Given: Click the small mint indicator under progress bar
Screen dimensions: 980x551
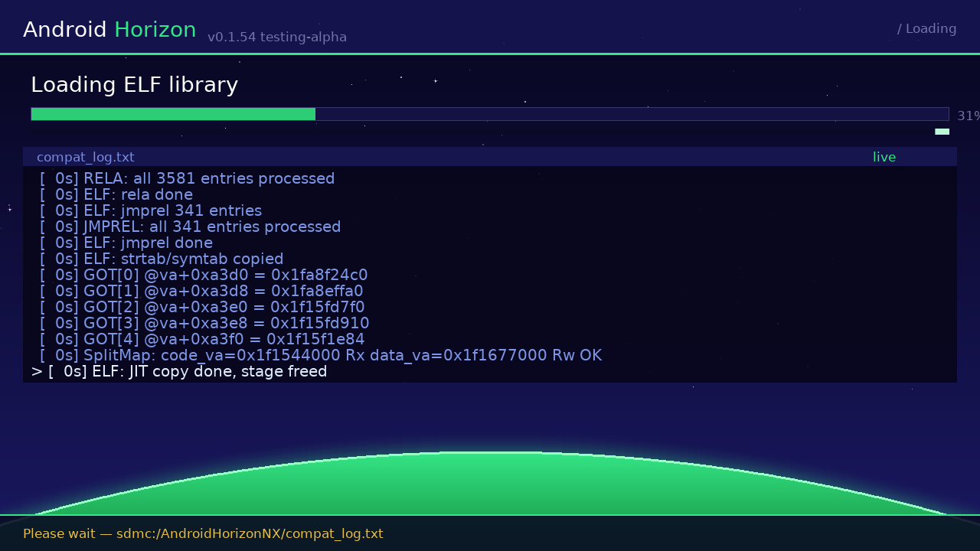Looking at the screenshot, I should [942, 132].
